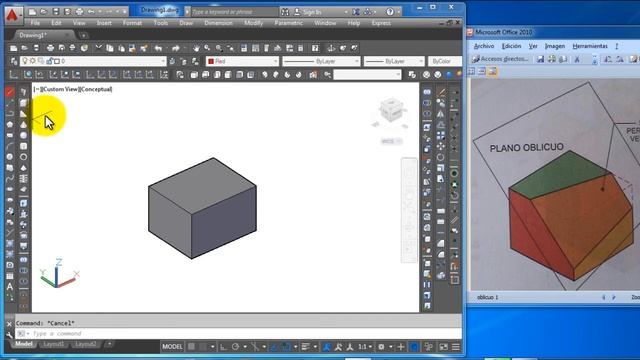Click the Save icon in Office viewer toolbar
Screen dimensions: 640x360
540,59
